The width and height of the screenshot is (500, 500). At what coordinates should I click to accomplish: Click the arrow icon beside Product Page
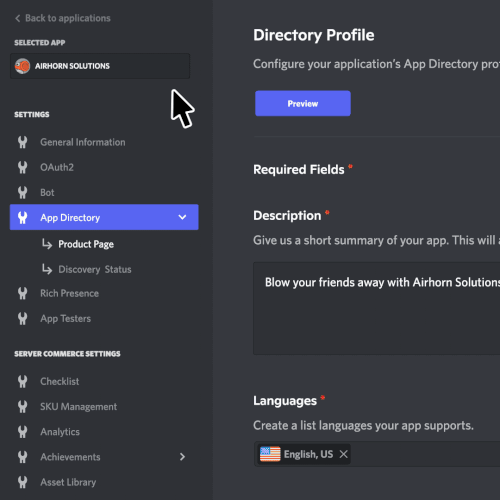click(47, 244)
